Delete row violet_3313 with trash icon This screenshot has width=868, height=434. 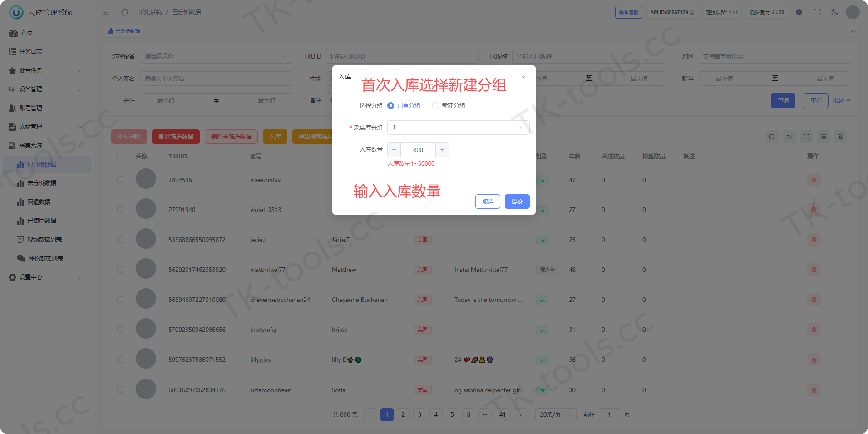(814, 210)
